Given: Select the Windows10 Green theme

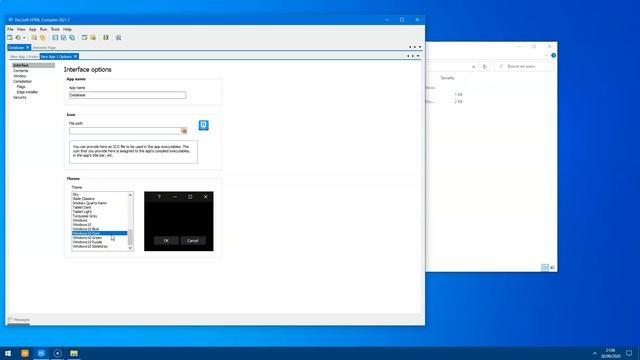Looking at the screenshot, I should 87,238.
